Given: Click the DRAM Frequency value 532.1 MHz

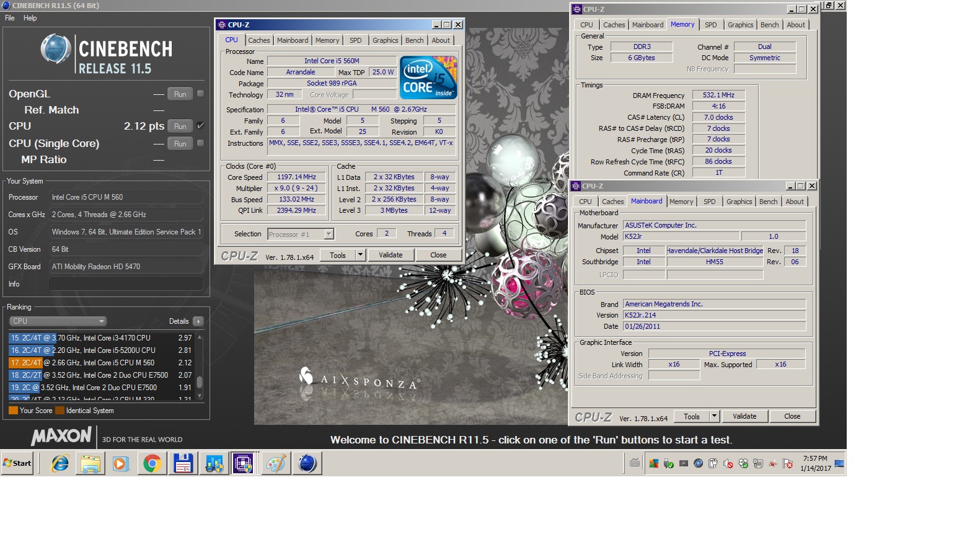Looking at the screenshot, I should pos(718,95).
